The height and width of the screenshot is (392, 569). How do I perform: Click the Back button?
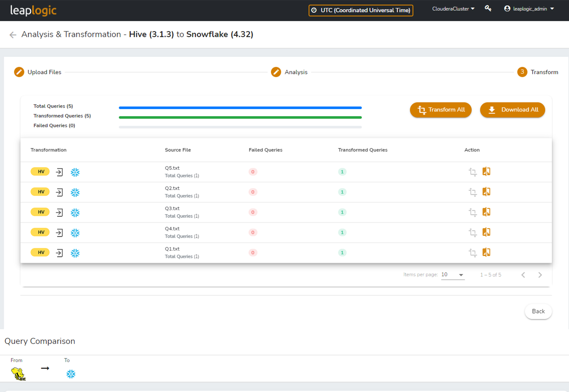pos(538,311)
